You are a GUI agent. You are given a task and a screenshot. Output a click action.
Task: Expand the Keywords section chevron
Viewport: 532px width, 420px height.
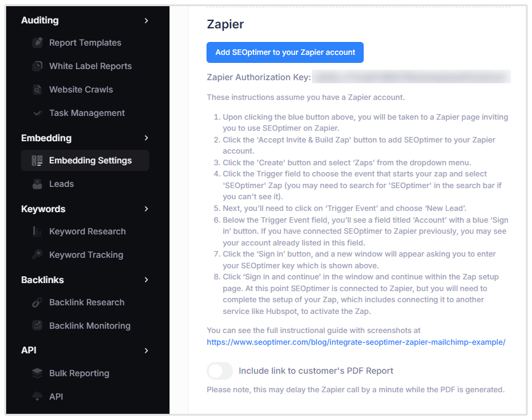click(147, 209)
